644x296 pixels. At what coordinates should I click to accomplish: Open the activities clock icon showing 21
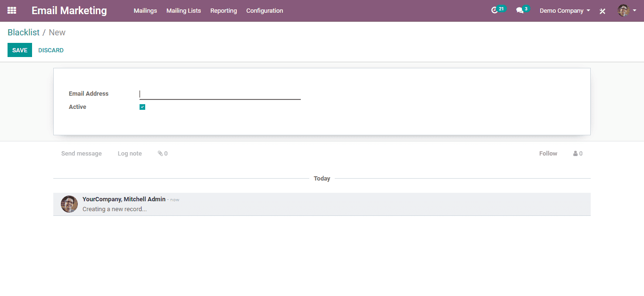coord(498,10)
